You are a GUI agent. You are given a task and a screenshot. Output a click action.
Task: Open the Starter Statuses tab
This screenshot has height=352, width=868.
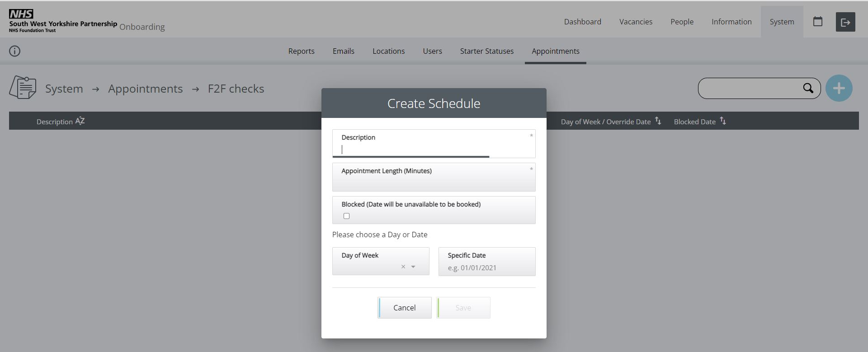pos(486,51)
